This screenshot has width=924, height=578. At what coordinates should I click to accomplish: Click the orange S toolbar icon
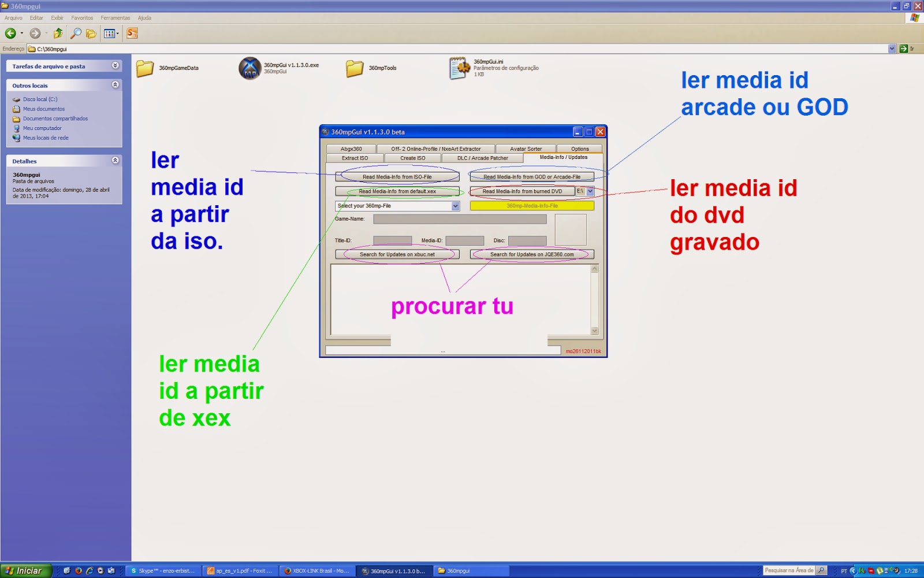pos(132,34)
